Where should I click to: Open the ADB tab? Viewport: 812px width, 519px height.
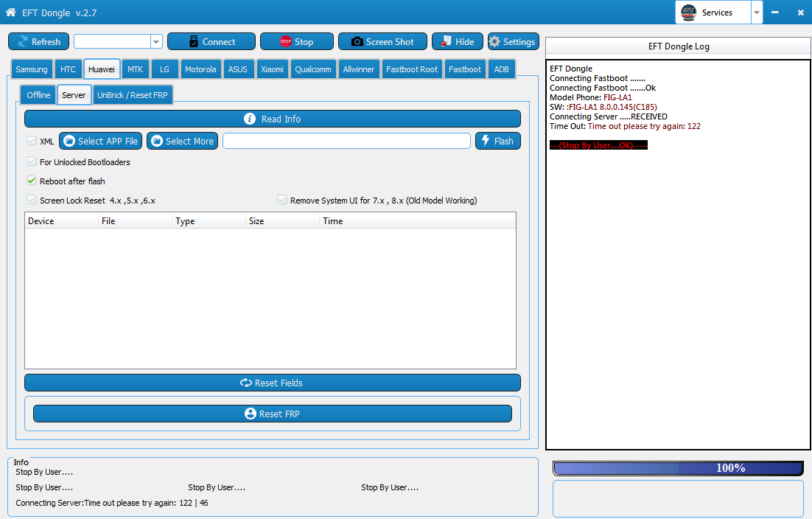(x=501, y=69)
